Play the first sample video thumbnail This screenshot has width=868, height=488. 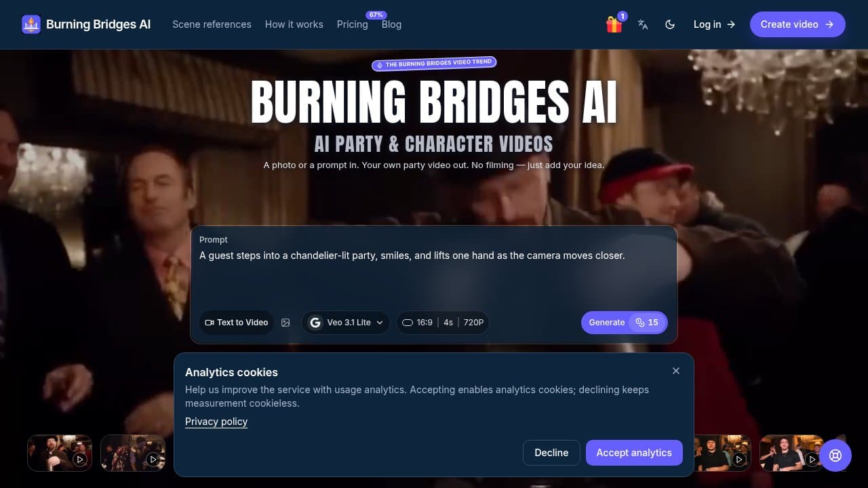(60, 453)
